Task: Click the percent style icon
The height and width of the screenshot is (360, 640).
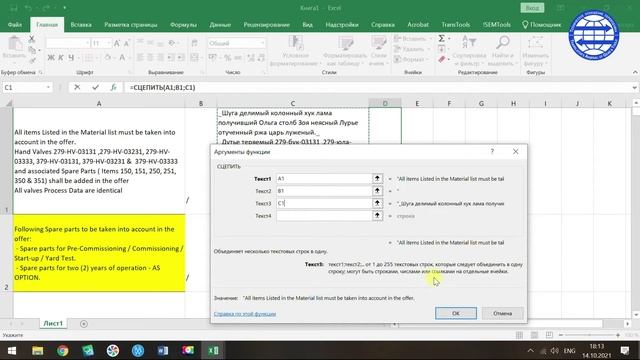Action: coord(227,58)
